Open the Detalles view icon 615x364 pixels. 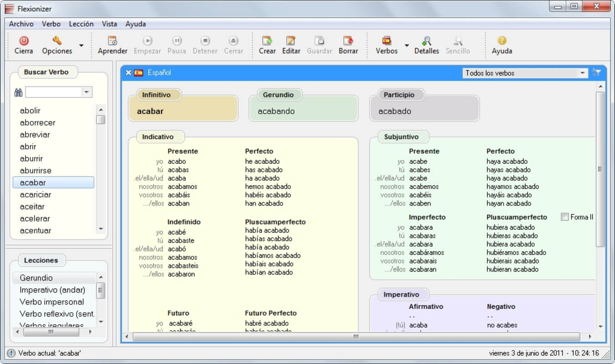pos(426,41)
